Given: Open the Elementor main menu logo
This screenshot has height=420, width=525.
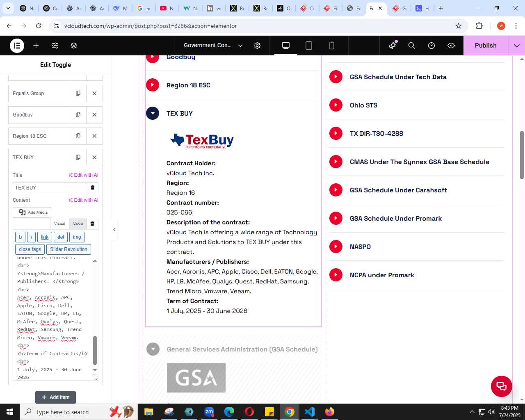Looking at the screenshot, I should tap(17, 46).
